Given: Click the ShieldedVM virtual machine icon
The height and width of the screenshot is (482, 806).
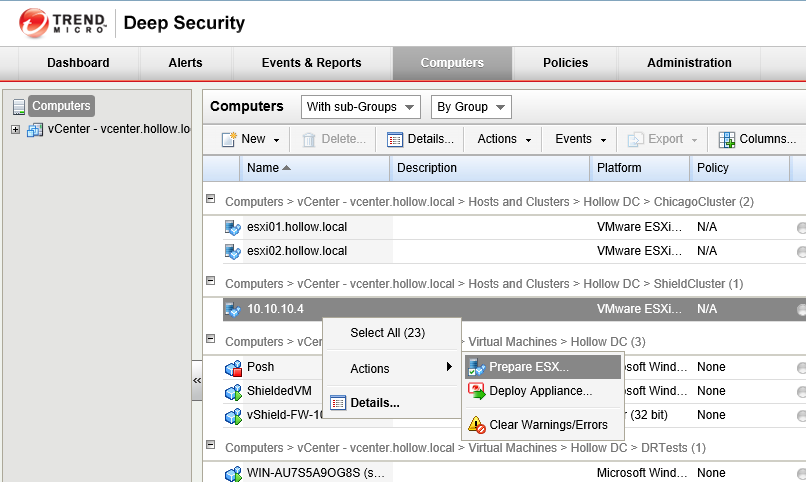Looking at the screenshot, I should pyautogui.click(x=233, y=391).
